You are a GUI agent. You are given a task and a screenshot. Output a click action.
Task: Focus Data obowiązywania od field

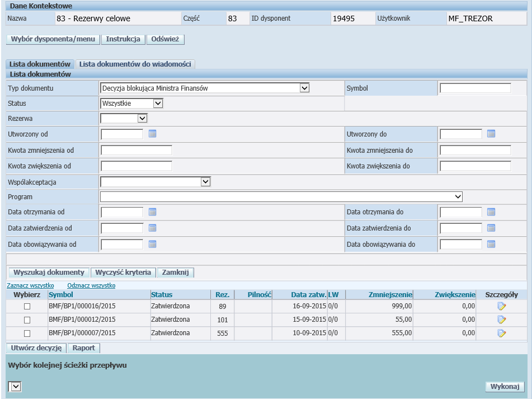(x=122, y=245)
